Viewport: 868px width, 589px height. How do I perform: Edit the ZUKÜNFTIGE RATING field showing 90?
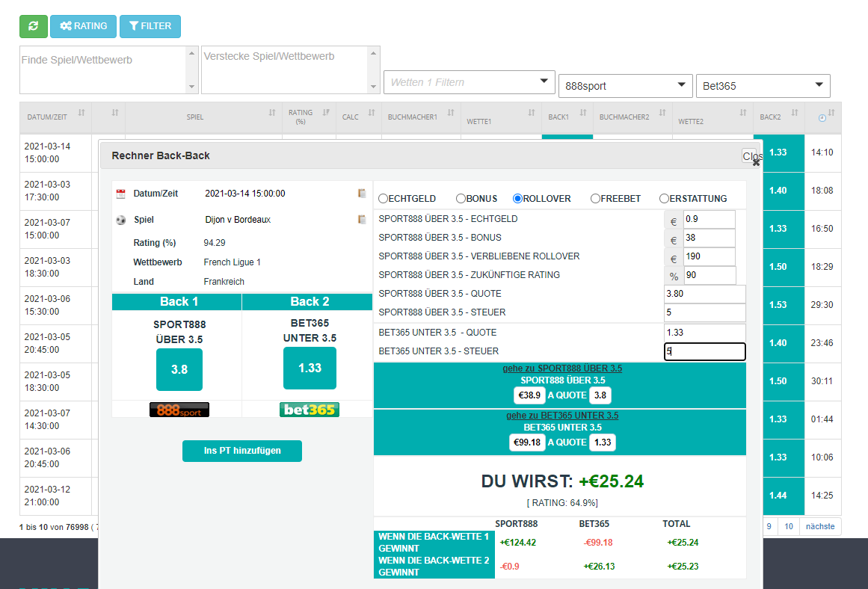710,276
